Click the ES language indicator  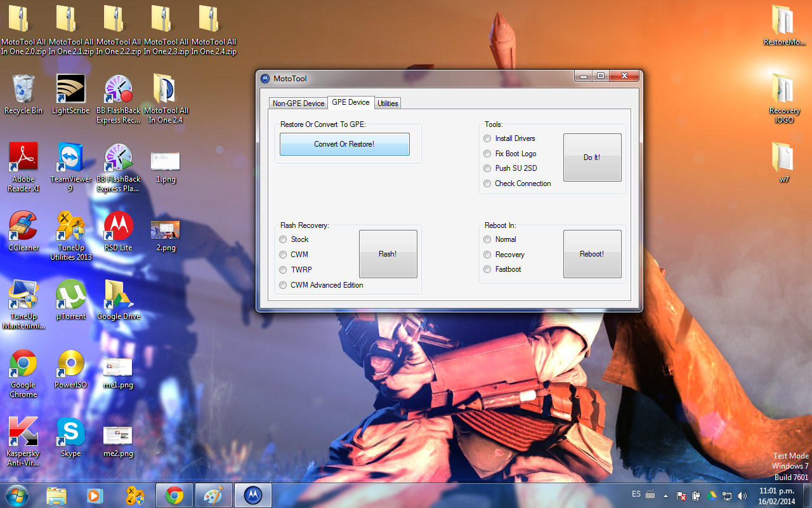point(636,494)
